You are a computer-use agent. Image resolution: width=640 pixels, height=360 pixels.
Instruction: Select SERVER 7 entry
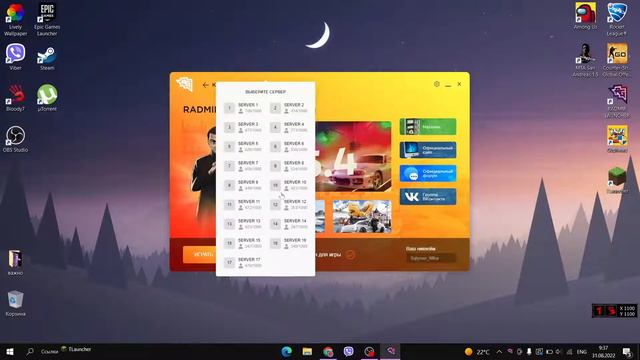click(x=243, y=166)
